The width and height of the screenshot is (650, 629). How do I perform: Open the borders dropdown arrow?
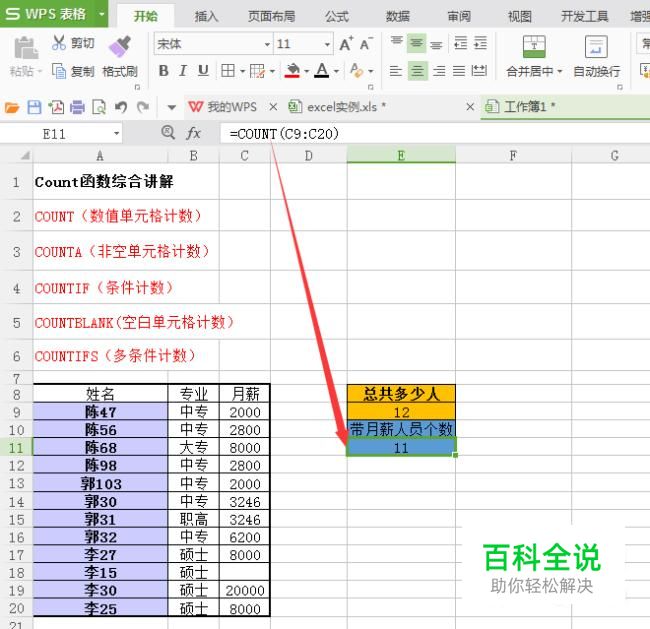pos(243,72)
